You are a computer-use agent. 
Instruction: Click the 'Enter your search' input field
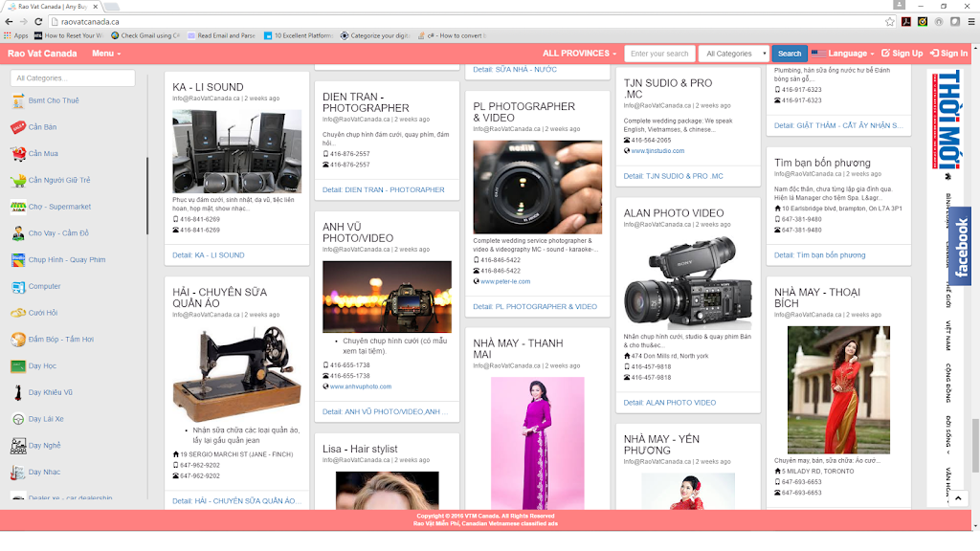pyautogui.click(x=659, y=54)
